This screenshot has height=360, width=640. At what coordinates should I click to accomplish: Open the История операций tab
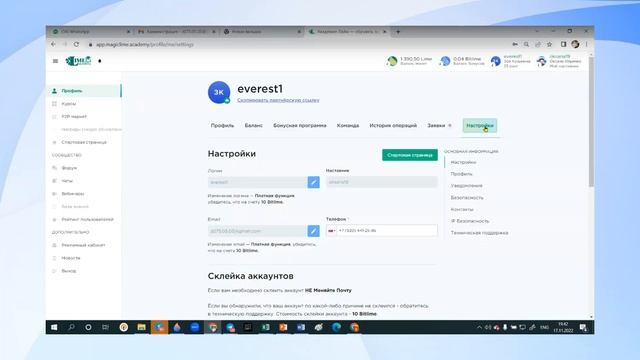(x=393, y=126)
